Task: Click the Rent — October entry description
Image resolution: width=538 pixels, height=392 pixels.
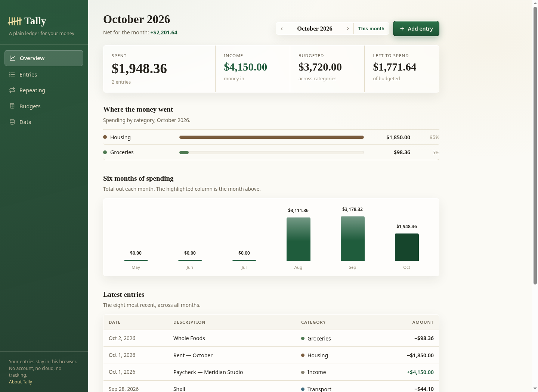Action: (x=193, y=355)
